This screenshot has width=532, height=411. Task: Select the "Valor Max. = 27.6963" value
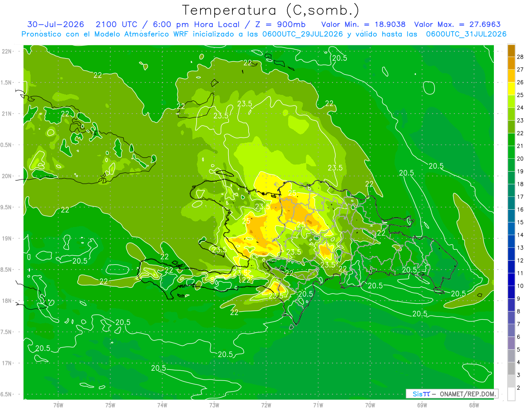point(458,24)
